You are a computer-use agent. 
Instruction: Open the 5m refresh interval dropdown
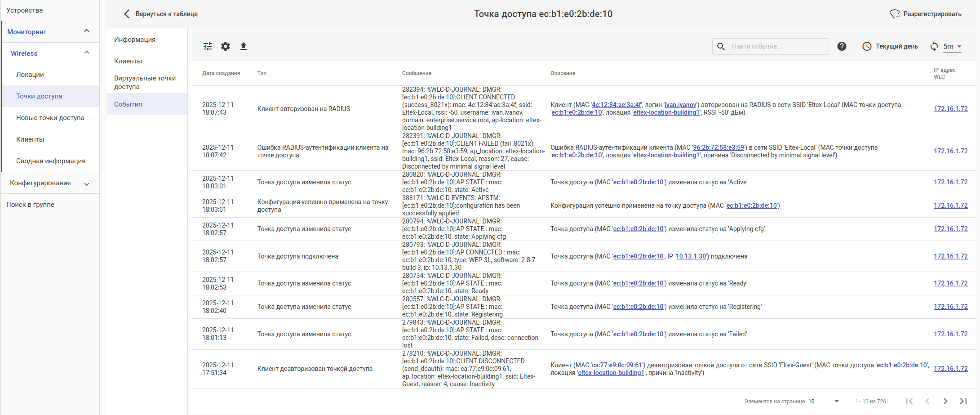(952, 46)
